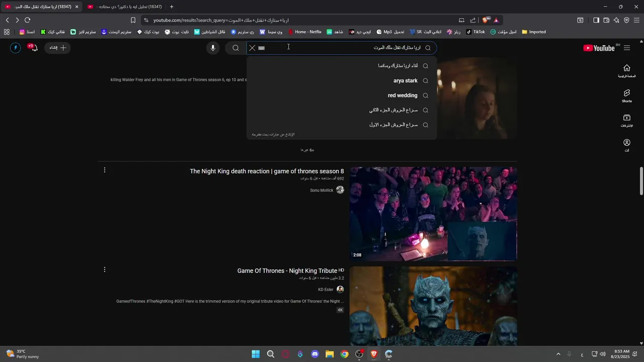The height and width of the screenshot is (362, 644).
Task: Select the 'arya stark' search suggestion
Action: tap(342, 80)
